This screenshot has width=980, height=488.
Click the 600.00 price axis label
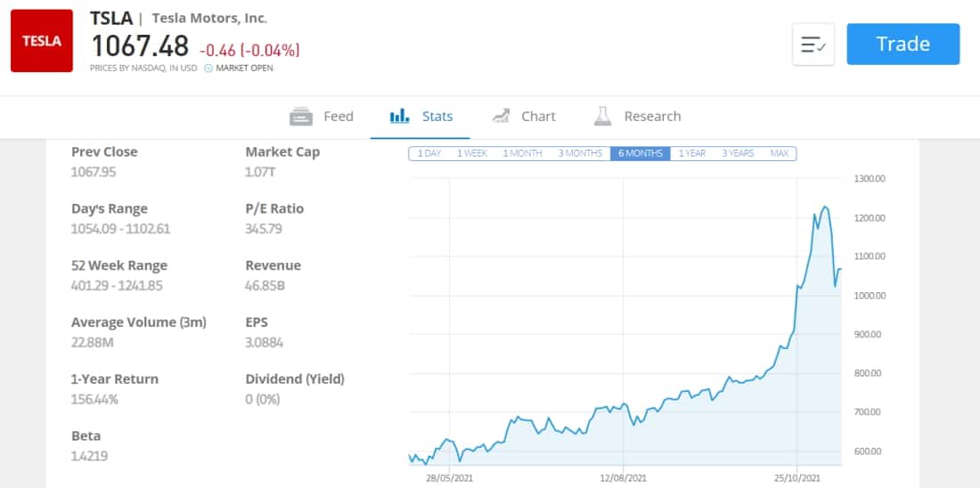868,451
